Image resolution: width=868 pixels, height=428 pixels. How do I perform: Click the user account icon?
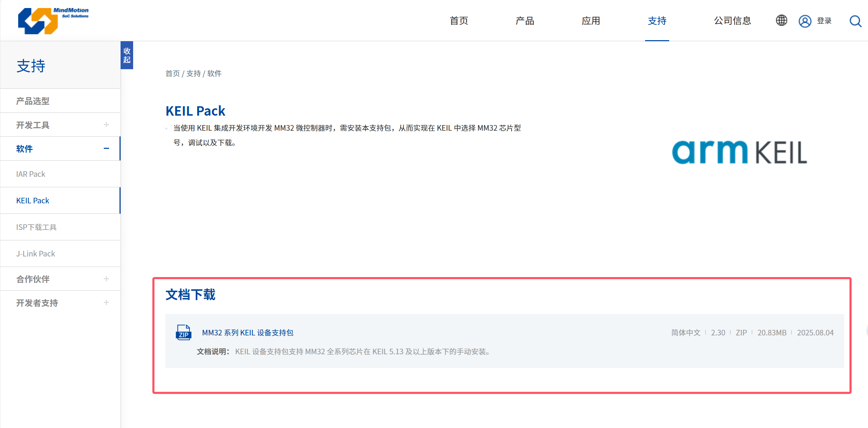click(804, 21)
